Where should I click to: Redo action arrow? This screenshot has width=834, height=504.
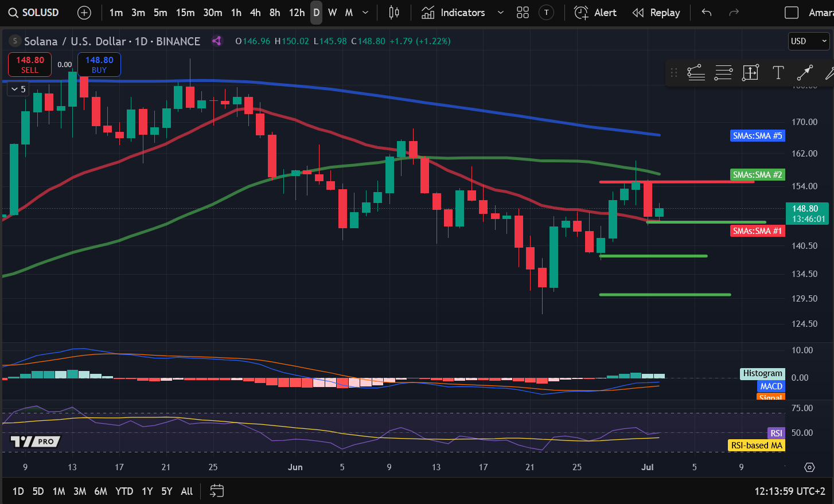(x=733, y=13)
